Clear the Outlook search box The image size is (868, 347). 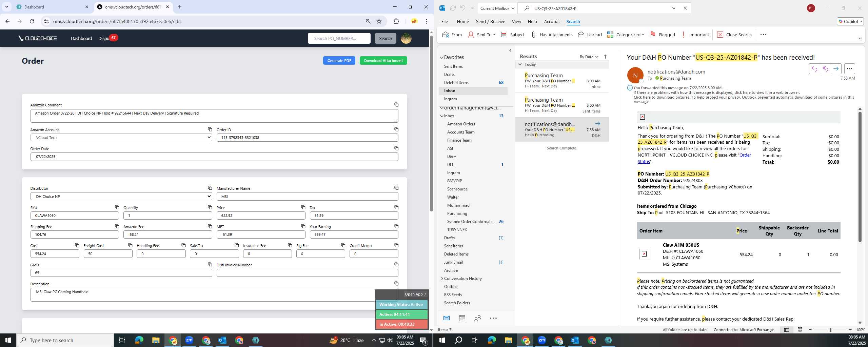[685, 8]
